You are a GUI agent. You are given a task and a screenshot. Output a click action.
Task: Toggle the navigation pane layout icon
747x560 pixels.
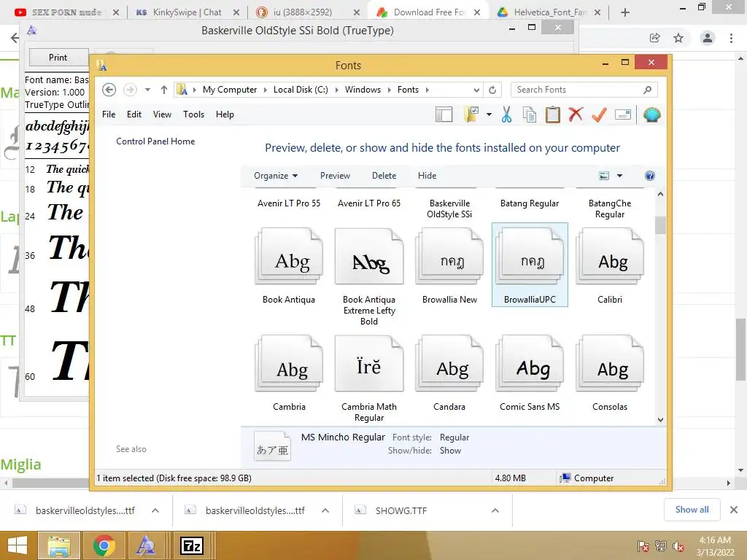pos(444,114)
